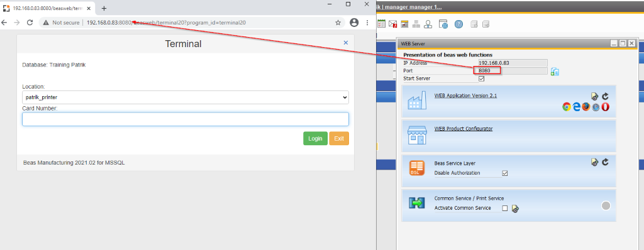Click the copy icon beside Port field
The width and height of the screenshot is (644, 250).
click(555, 72)
